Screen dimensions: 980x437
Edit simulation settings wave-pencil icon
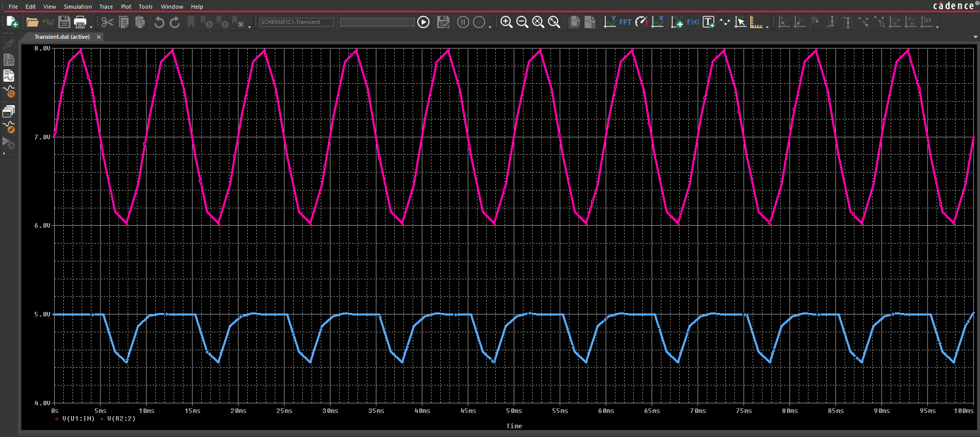(9, 127)
